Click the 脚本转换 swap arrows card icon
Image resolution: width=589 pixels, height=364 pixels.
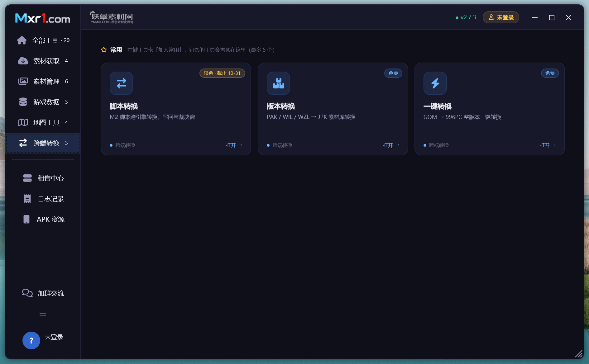[121, 83]
